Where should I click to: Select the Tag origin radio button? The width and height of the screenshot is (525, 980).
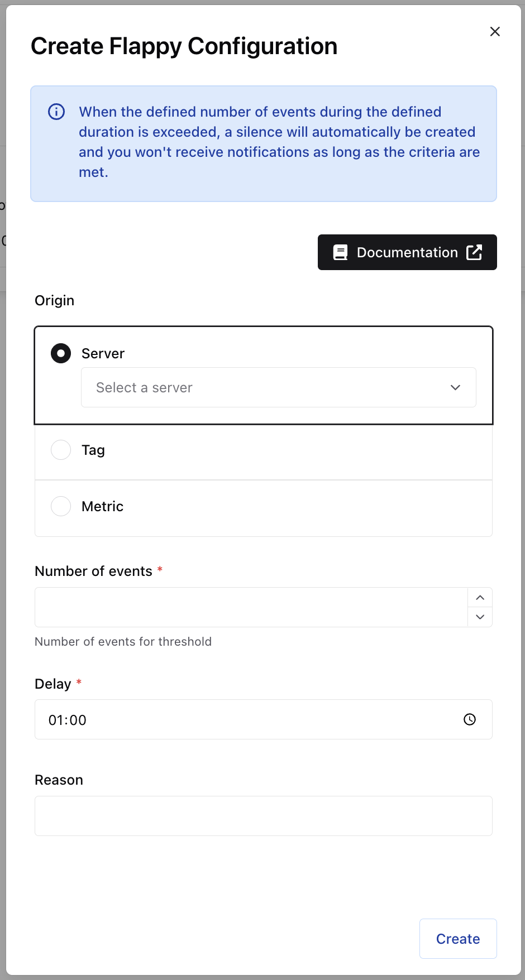(61, 450)
